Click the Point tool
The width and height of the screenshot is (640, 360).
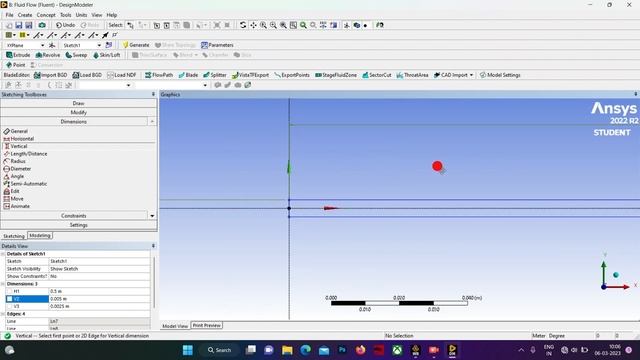[x=16, y=65]
